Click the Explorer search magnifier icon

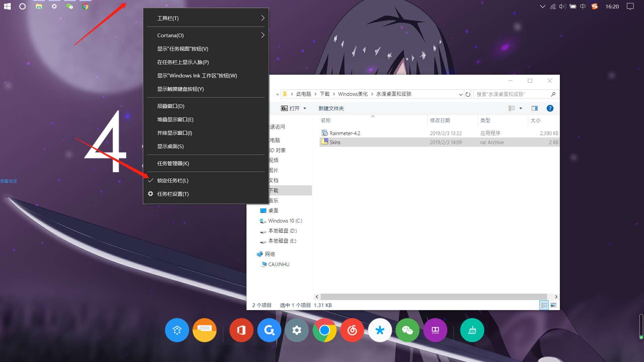click(553, 94)
